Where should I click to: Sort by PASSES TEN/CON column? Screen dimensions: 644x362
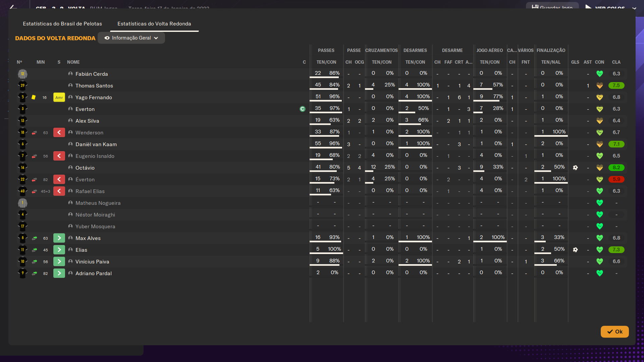(x=326, y=62)
